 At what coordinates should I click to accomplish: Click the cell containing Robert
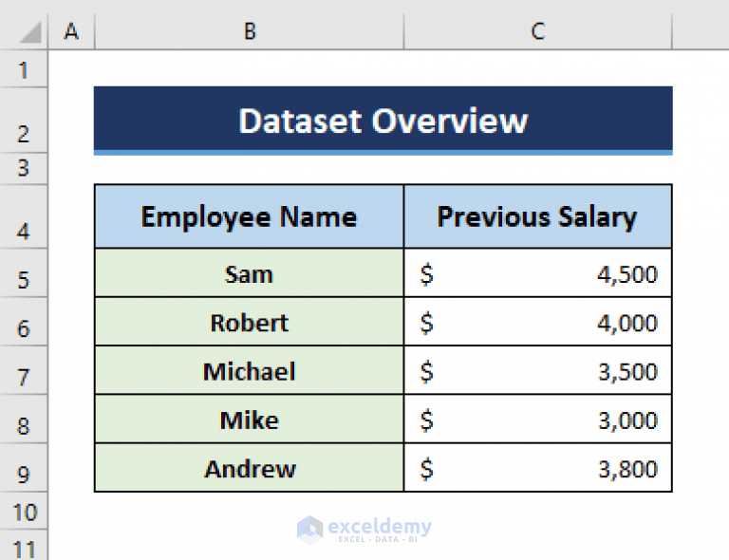[x=250, y=322]
